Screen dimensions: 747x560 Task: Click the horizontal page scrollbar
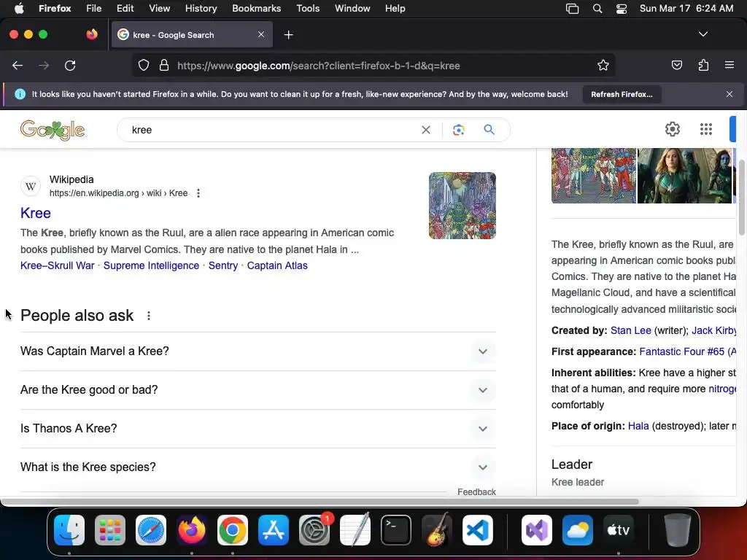point(320,502)
